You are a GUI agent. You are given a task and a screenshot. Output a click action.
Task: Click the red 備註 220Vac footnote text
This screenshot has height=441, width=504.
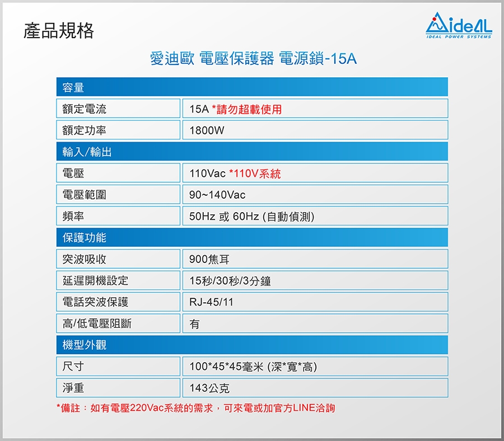[196, 408]
